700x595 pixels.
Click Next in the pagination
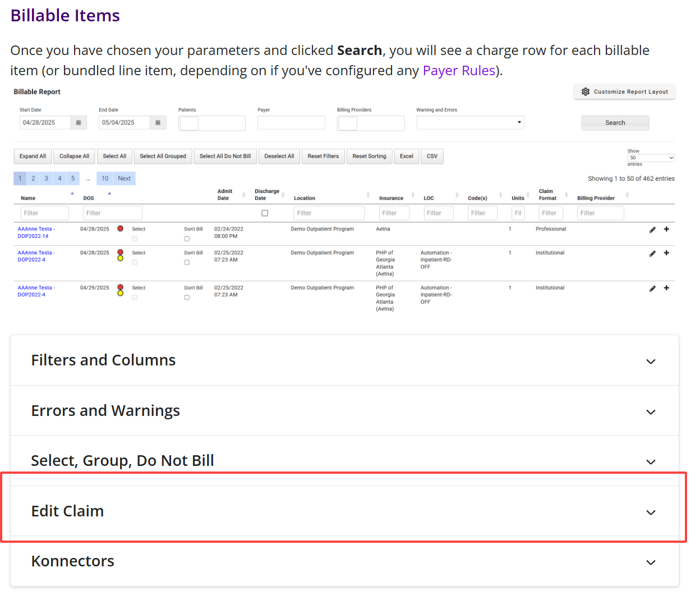pyautogui.click(x=124, y=178)
